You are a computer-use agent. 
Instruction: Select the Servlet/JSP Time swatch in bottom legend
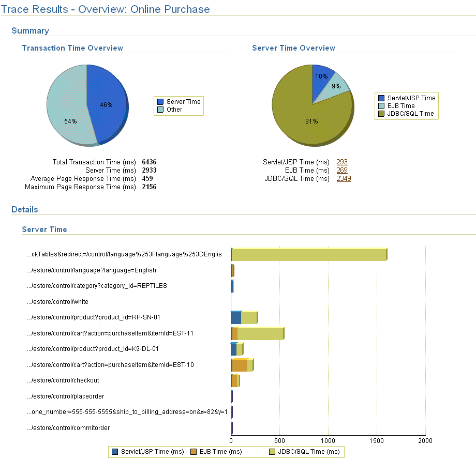tap(115, 451)
